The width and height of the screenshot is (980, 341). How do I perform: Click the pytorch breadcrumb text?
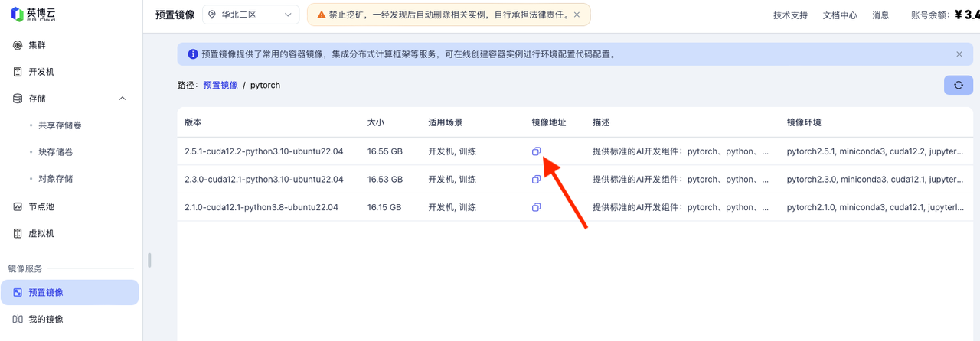pyautogui.click(x=265, y=86)
